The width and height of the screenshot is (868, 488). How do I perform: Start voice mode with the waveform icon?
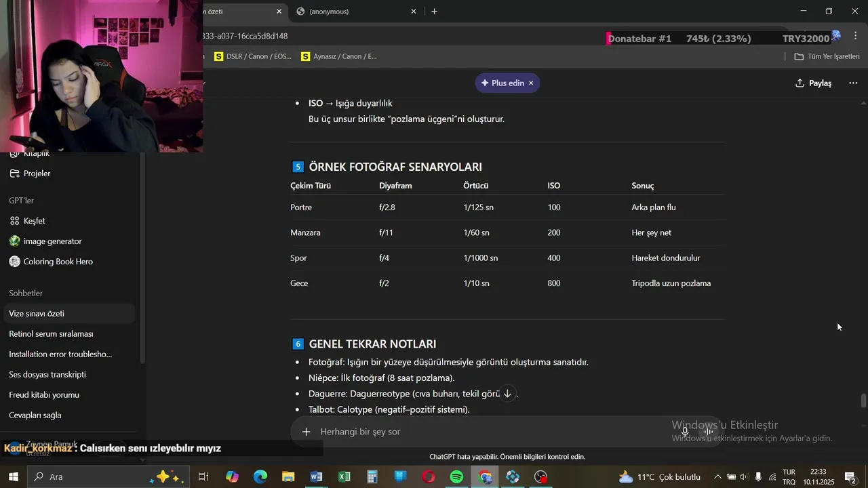709,432
